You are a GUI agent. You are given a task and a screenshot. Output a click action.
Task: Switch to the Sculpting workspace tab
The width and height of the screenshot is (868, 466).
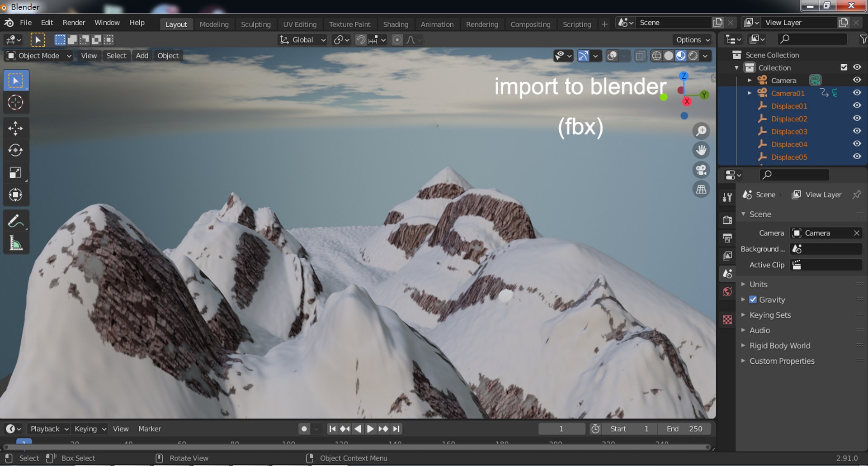(x=255, y=24)
